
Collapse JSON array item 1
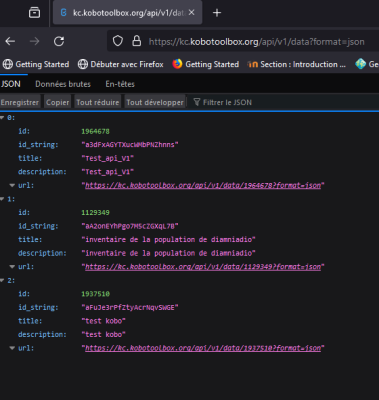pyautogui.click(x=2, y=199)
